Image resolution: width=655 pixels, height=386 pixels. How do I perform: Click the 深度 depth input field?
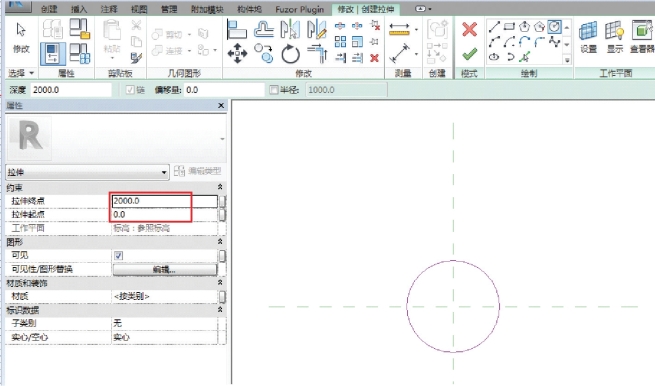[x=71, y=90]
